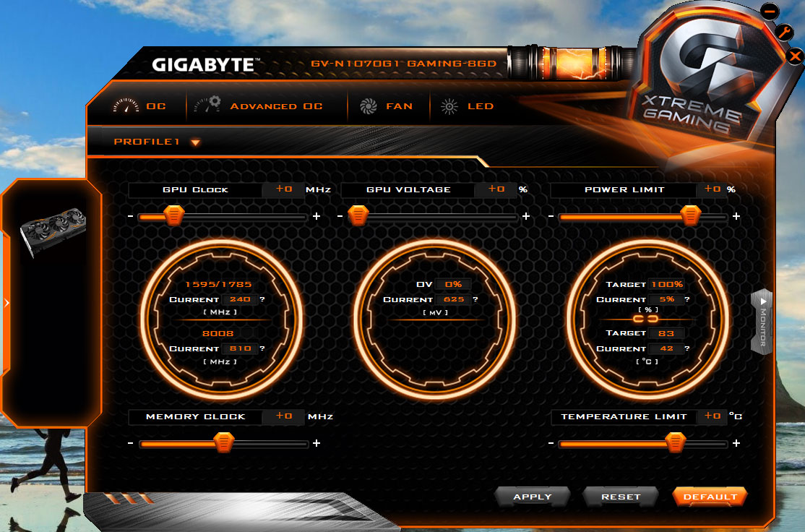Click the GPU Clock slider handle

173,215
